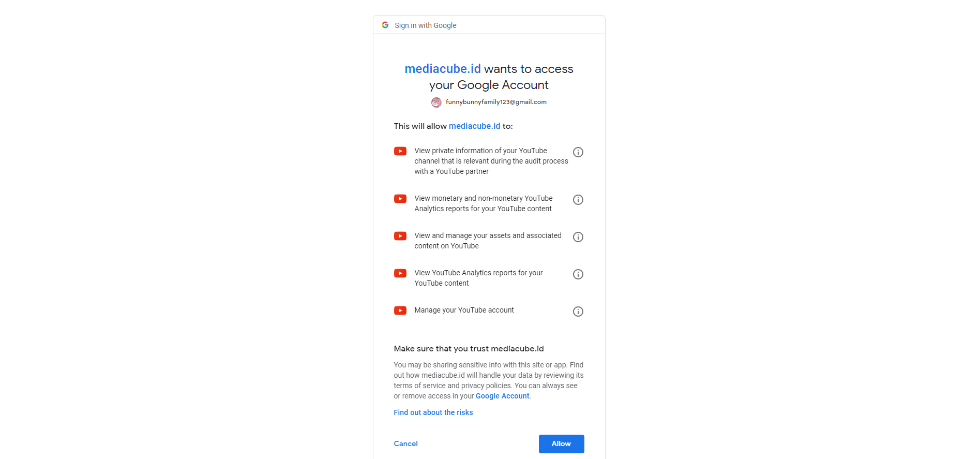Click YouTube icon beside YouTube Analytics reports permission

(x=400, y=273)
